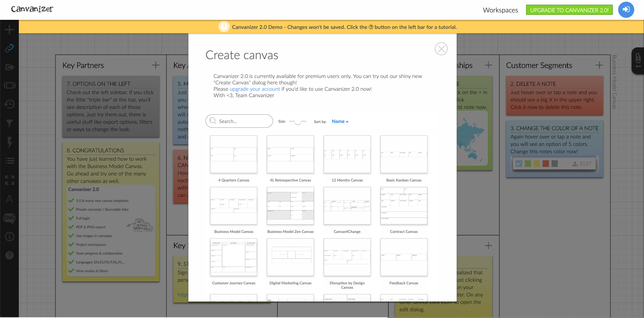Open the export icon in left sidebar
The width and height of the screenshot is (644, 318).
point(9,67)
